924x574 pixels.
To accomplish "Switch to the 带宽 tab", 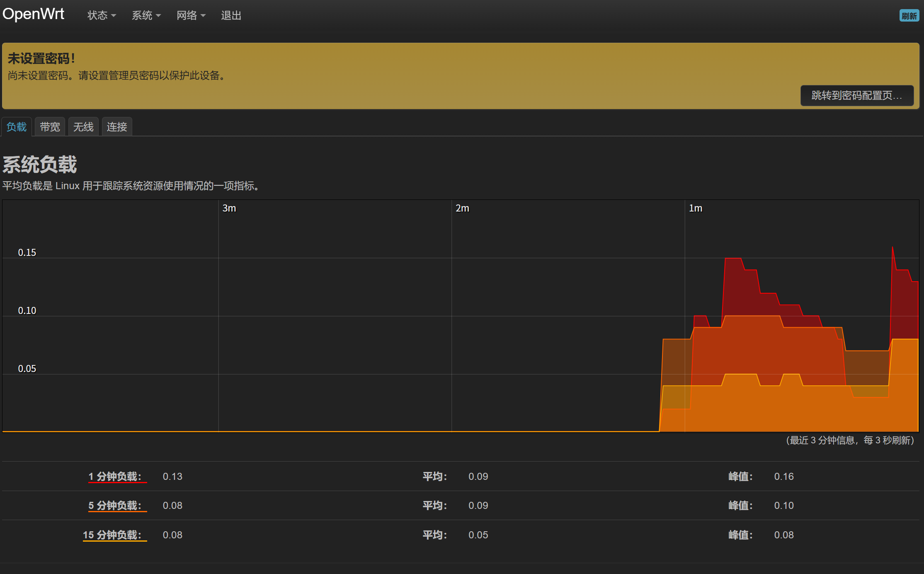I will [50, 127].
